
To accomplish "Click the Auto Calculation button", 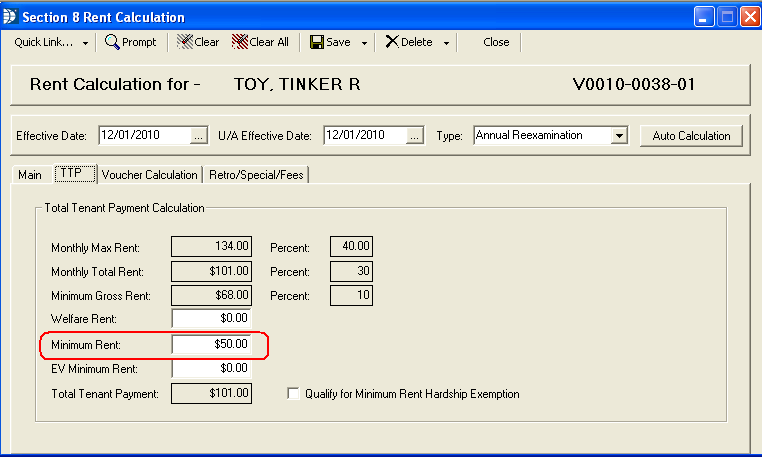I will pos(691,136).
